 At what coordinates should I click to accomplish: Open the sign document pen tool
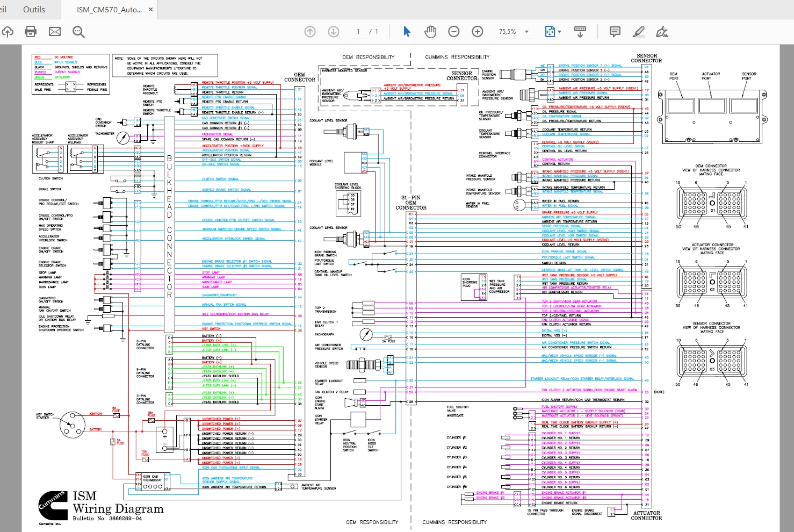pyautogui.click(x=662, y=32)
